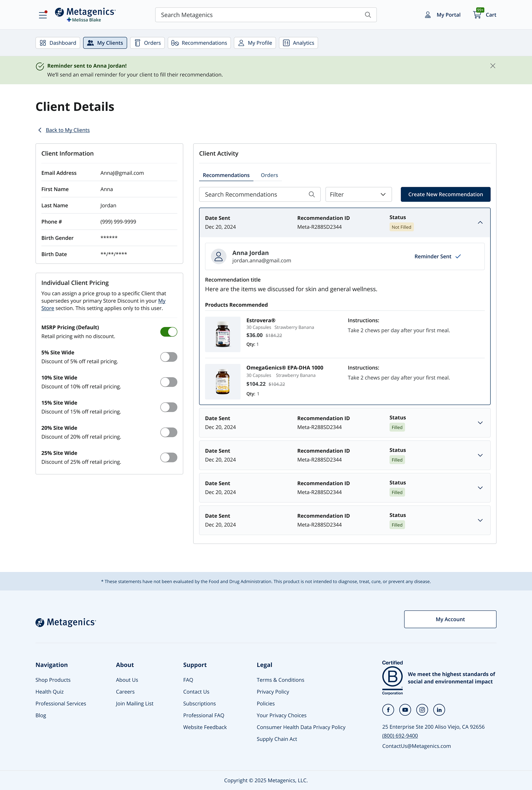Open My Portal user icon
Image resolution: width=532 pixels, height=790 pixels.
coord(428,15)
